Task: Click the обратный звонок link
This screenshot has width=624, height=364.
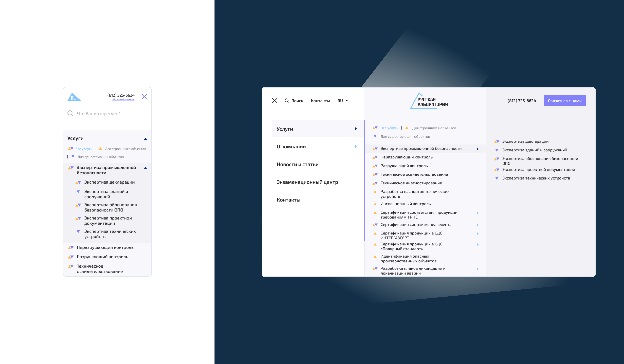Action: [123, 100]
